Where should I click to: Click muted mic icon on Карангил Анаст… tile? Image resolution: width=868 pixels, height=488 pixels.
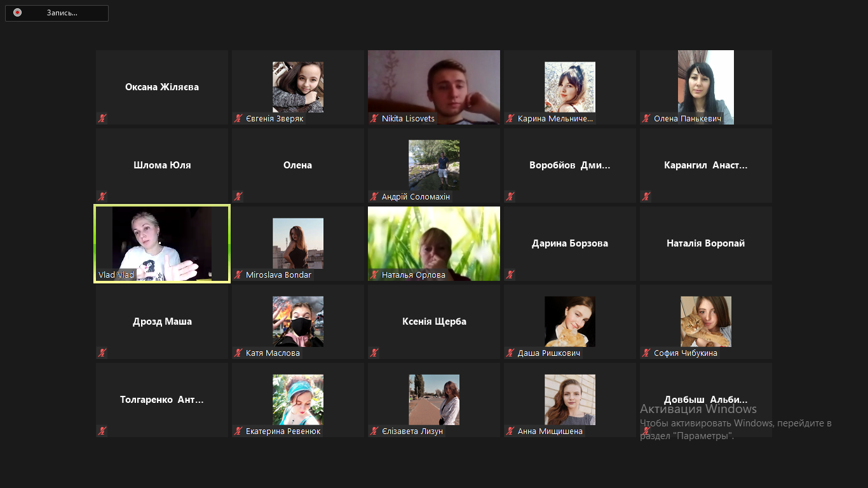[646, 196]
